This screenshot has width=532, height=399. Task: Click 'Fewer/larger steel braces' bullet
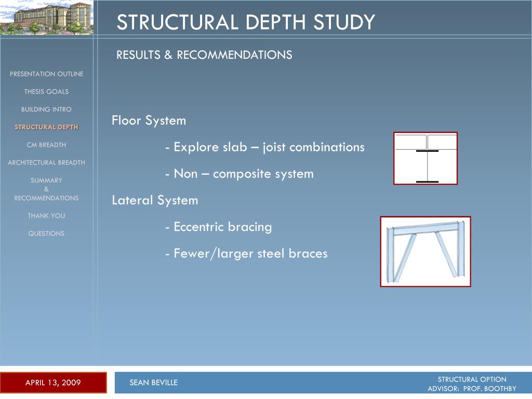click(246, 254)
